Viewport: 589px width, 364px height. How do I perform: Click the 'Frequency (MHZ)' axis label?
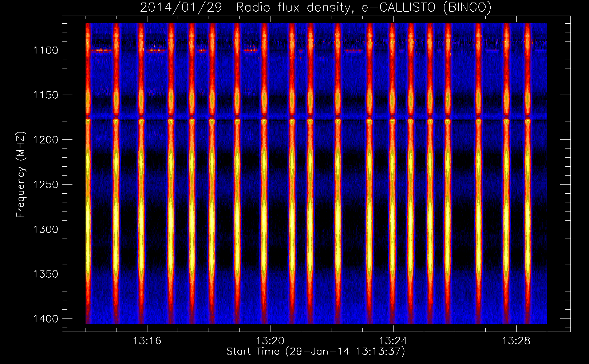click(x=21, y=175)
